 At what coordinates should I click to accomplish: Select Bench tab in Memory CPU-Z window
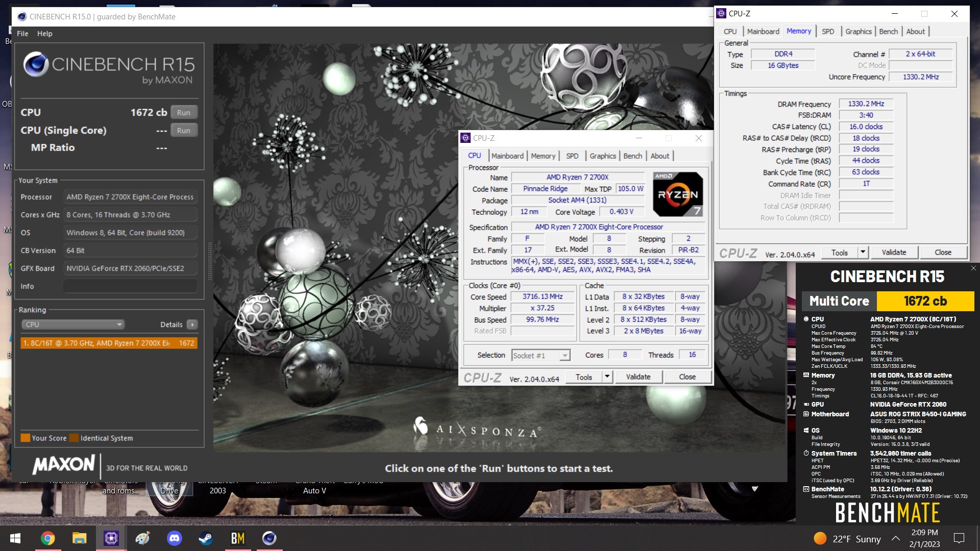[x=888, y=32]
